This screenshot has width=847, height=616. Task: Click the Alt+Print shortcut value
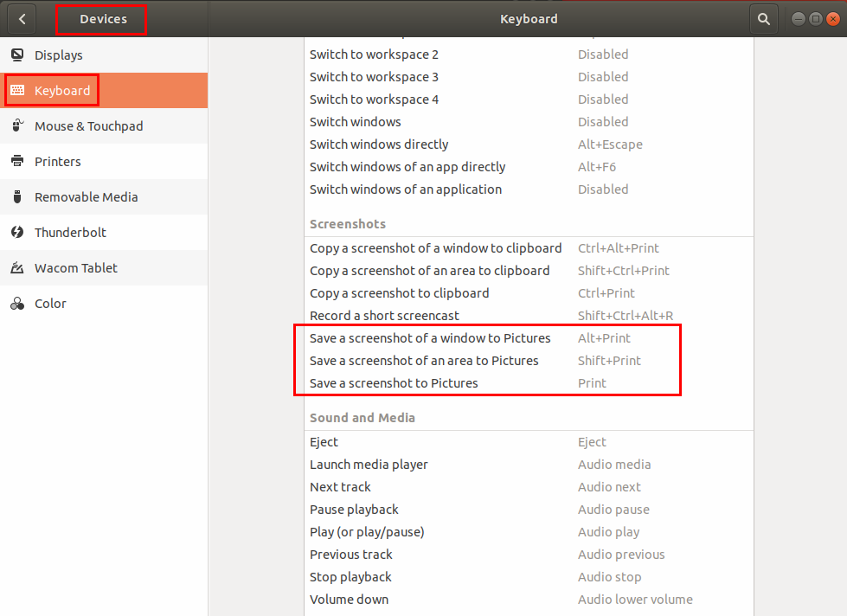[x=604, y=338]
